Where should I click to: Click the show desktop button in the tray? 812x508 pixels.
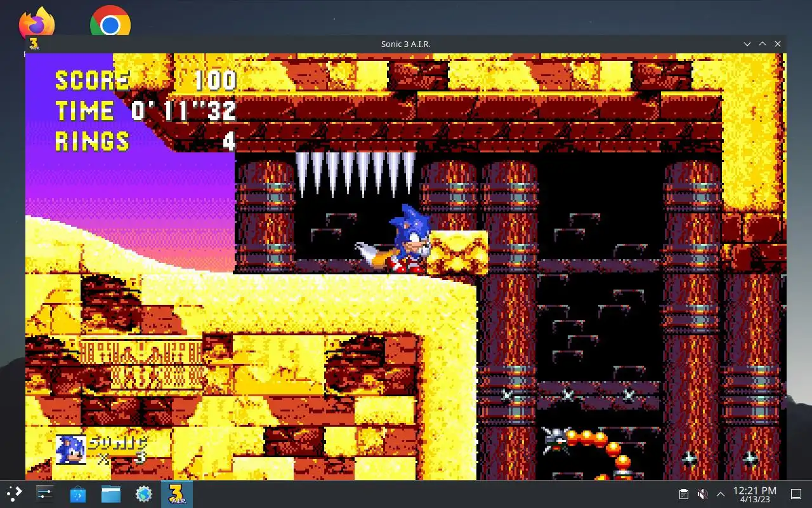[796, 494]
